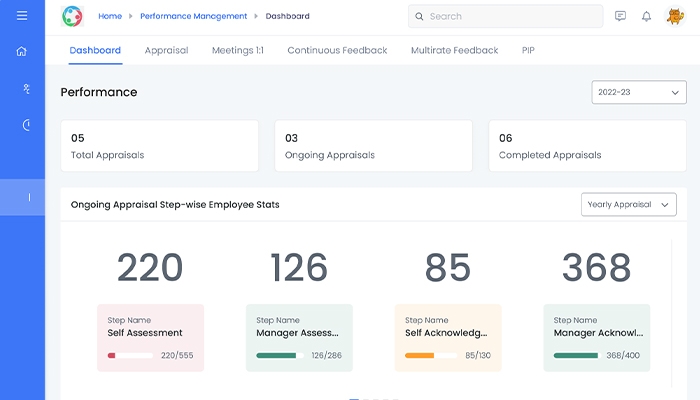The image size is (700, 400).
Task: Open the Yearly Appraisal dropdown
Action: 628,204
